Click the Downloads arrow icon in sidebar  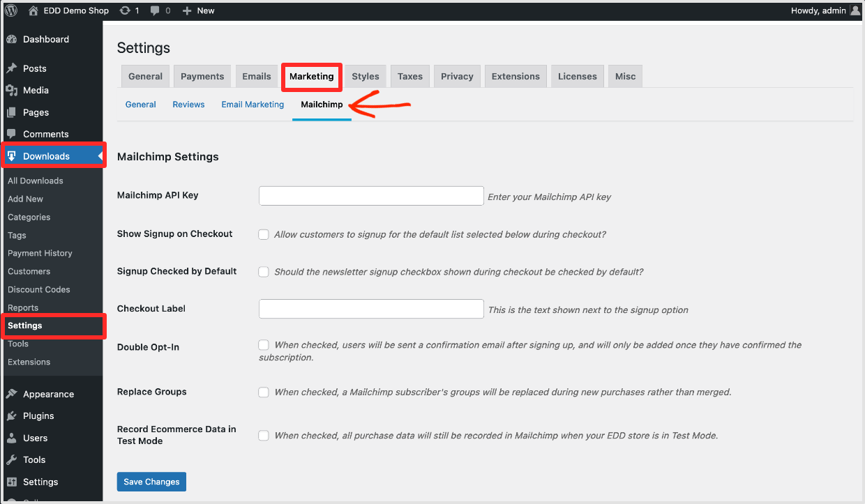pyautogui.click(x=12, y=156)
